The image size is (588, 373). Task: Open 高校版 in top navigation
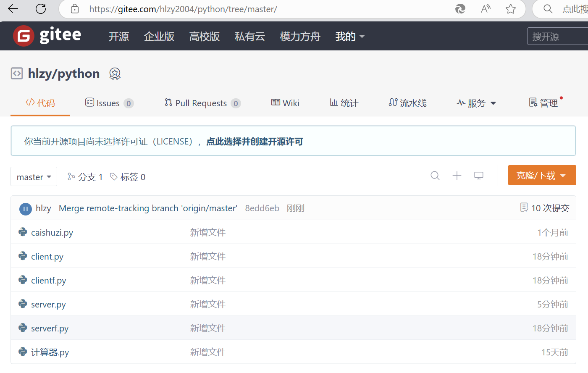click(205, 37)
